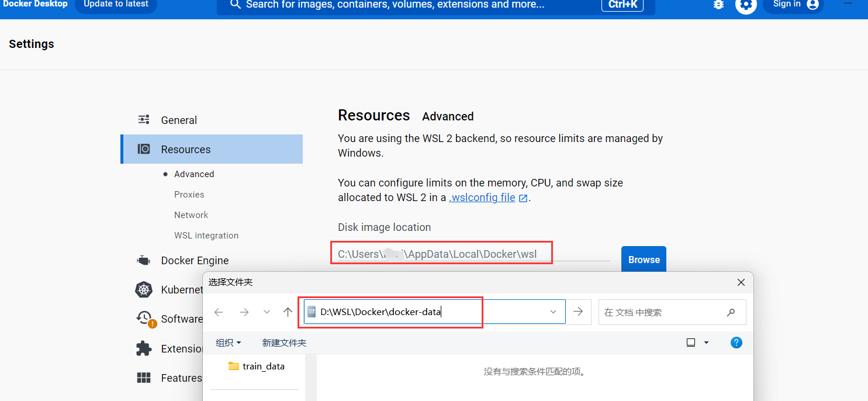This screenshot has width=868, height=401.
Task: Click the magnifier icon in dialog search box
Action: 731,312
